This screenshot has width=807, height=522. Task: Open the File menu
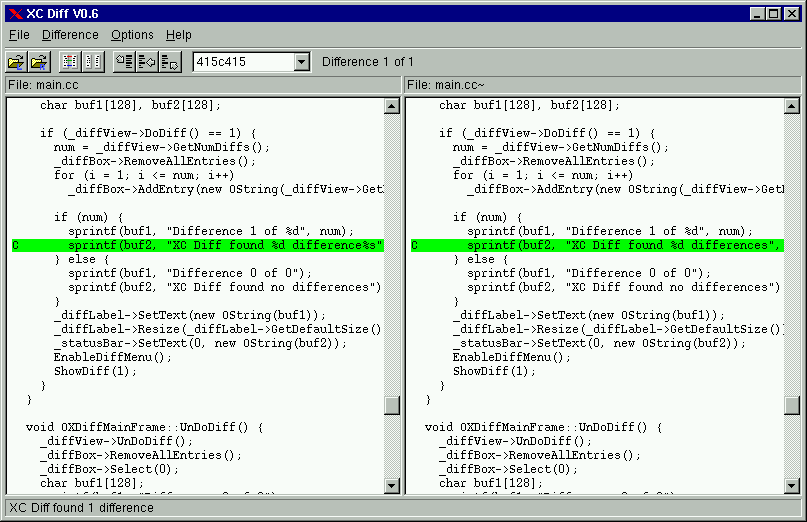[x=19, y=35]
